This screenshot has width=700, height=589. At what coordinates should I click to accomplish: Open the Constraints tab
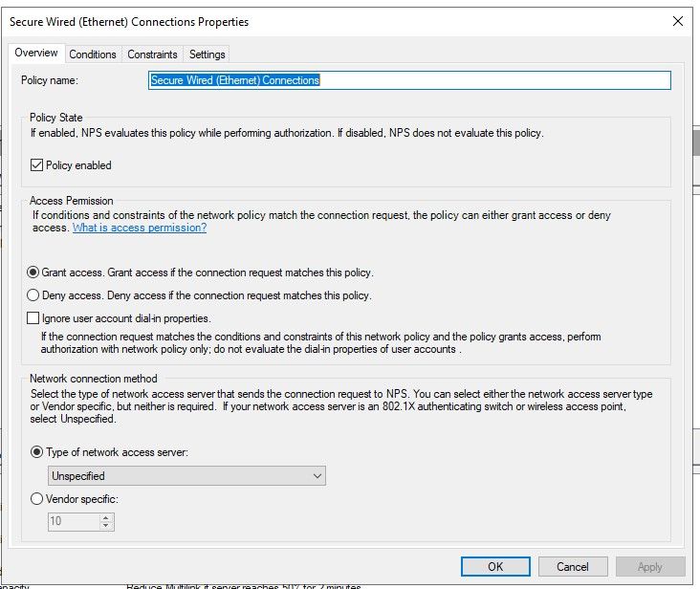tap(152, 55)
